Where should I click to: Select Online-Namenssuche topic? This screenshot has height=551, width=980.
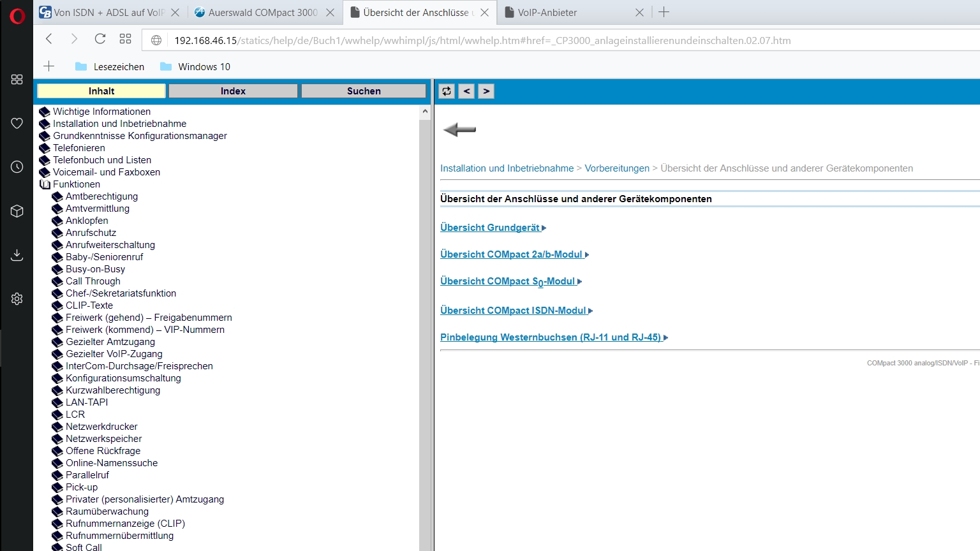[112, 463]
